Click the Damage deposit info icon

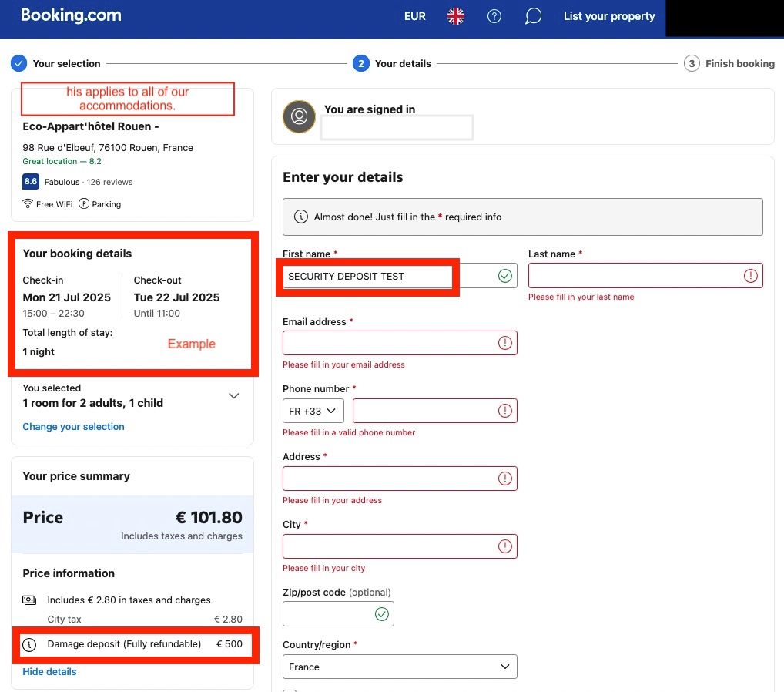29,644
